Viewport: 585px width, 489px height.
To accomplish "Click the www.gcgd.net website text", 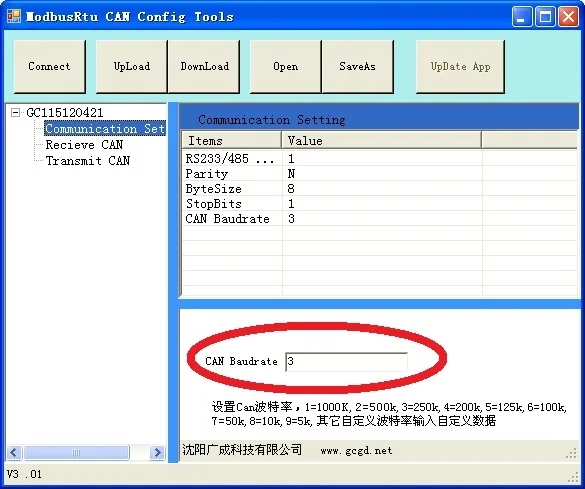I will pos(356,451).
